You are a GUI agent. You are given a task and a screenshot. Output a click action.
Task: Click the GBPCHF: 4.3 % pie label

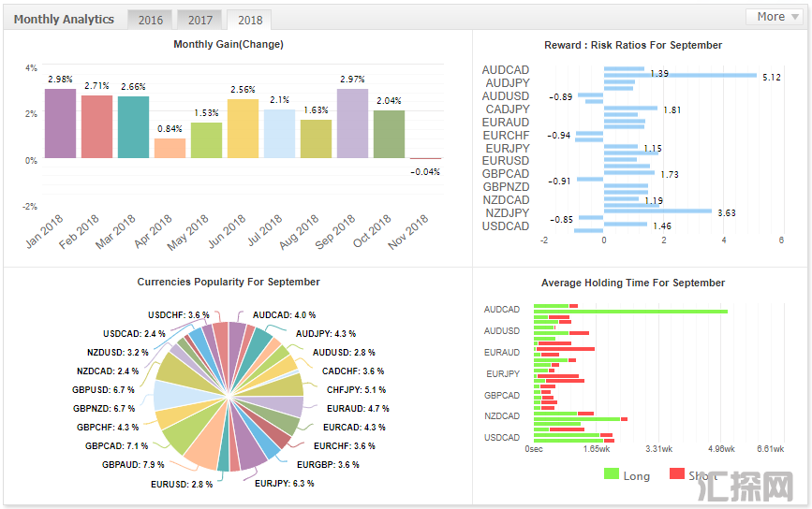[108, 428]
